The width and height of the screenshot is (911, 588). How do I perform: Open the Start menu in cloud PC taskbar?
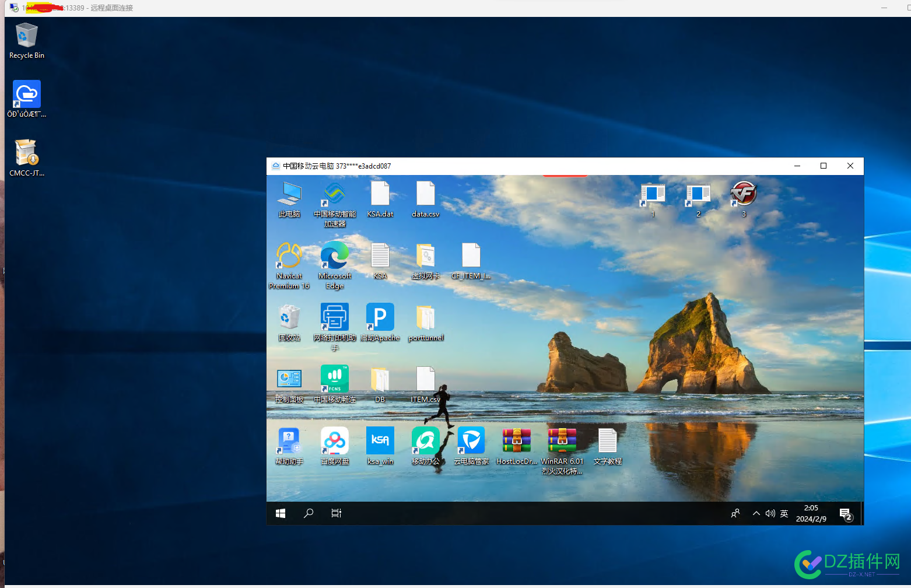tap(281, 513)
